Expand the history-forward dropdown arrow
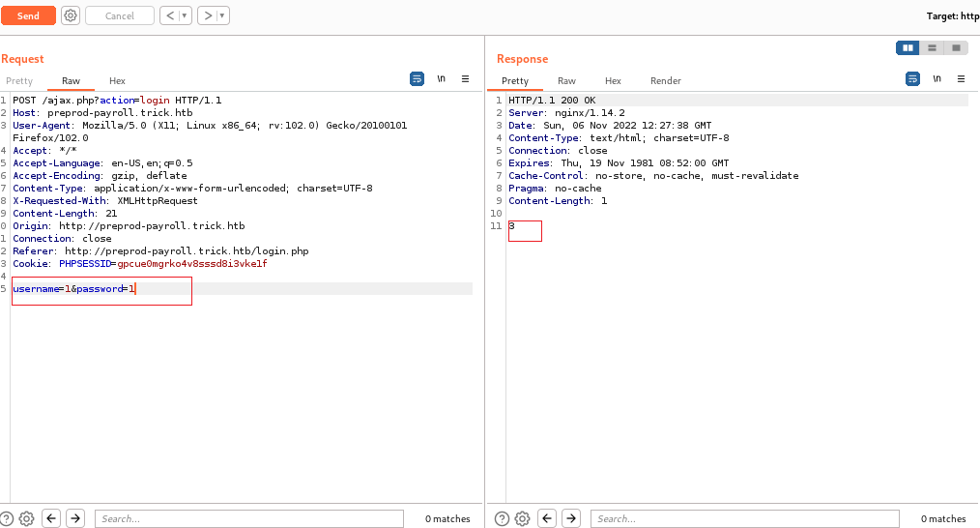Image resolution: width=980 pixels, height=528 pixels. click(222, 15)
